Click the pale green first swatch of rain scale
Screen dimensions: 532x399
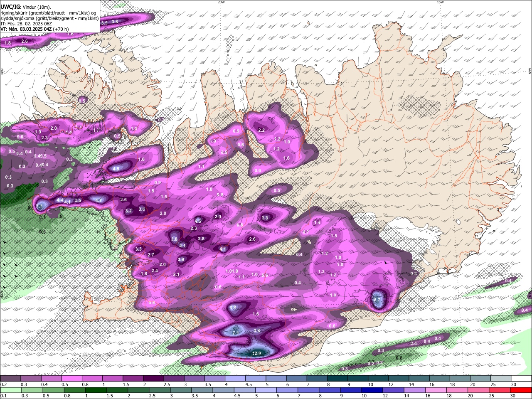tap(10, 390)
